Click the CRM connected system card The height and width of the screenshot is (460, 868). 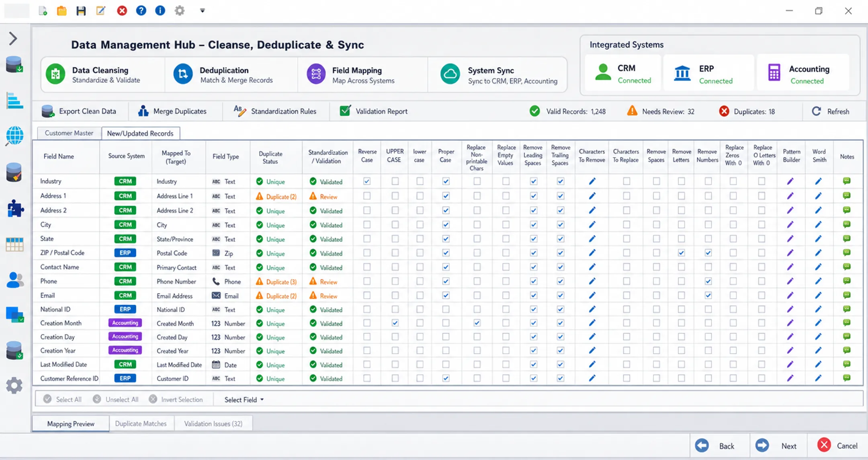point(622,74)
